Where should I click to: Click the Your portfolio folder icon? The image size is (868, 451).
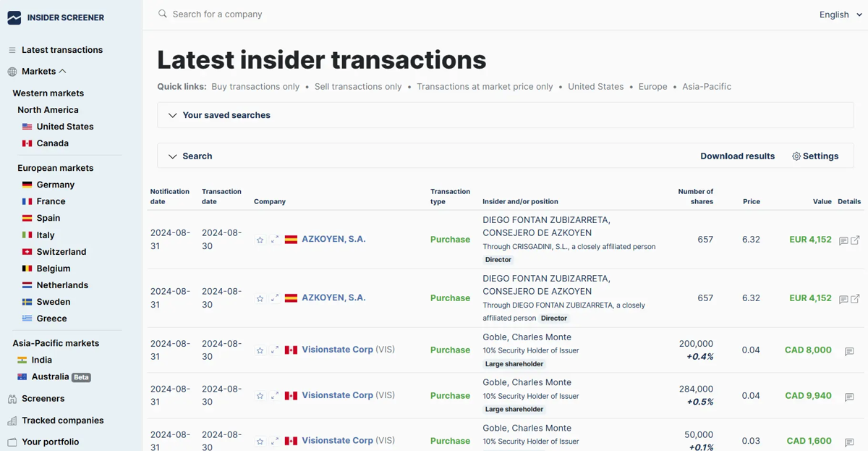12,442
